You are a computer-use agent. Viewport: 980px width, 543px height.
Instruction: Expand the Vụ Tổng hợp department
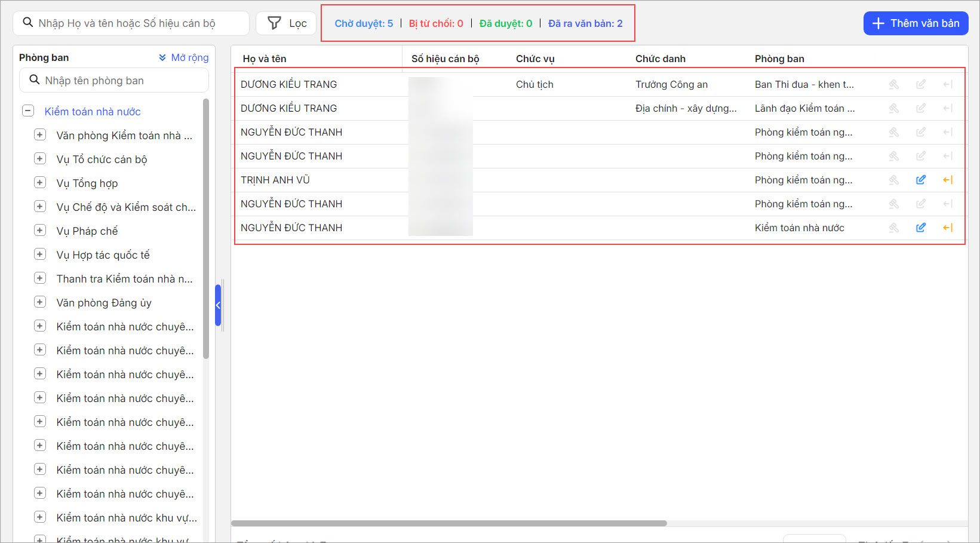[40, 183]
